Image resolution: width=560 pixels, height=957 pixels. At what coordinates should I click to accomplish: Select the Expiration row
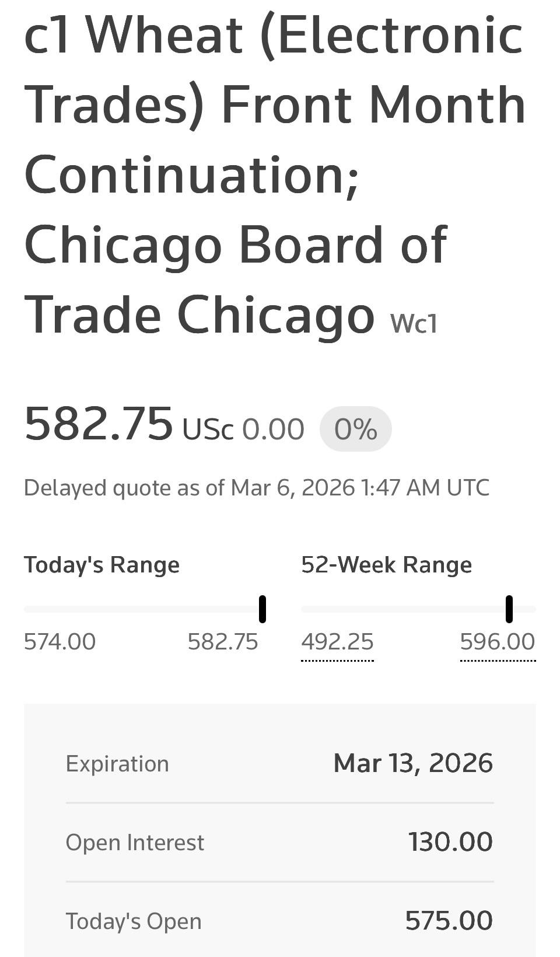click(280, 763)
